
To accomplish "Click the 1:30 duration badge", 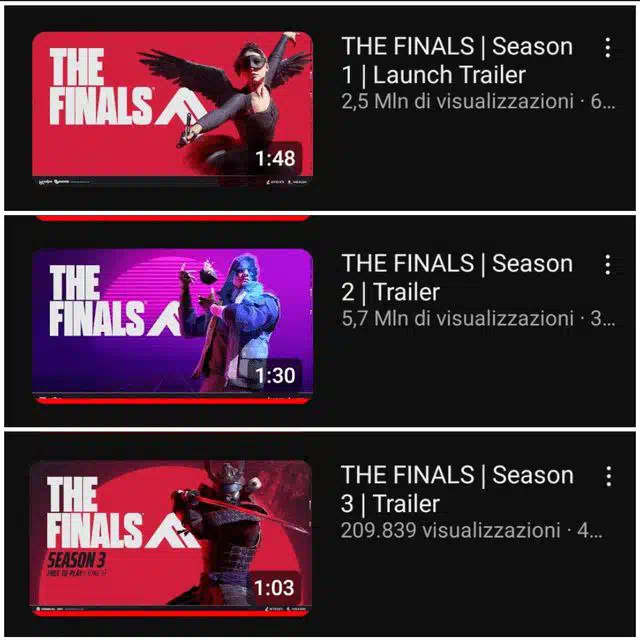I will pos(275,375).
